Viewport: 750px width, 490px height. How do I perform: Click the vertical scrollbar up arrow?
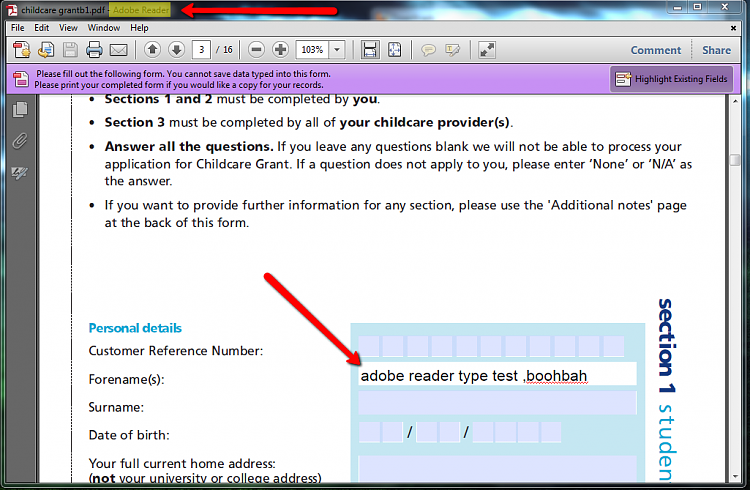pyautogui.click(x=735, y=101)
